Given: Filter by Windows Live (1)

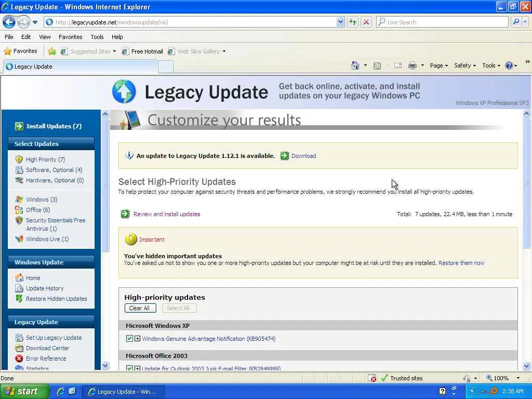Looking at the screenshot, I should point(47,239).
